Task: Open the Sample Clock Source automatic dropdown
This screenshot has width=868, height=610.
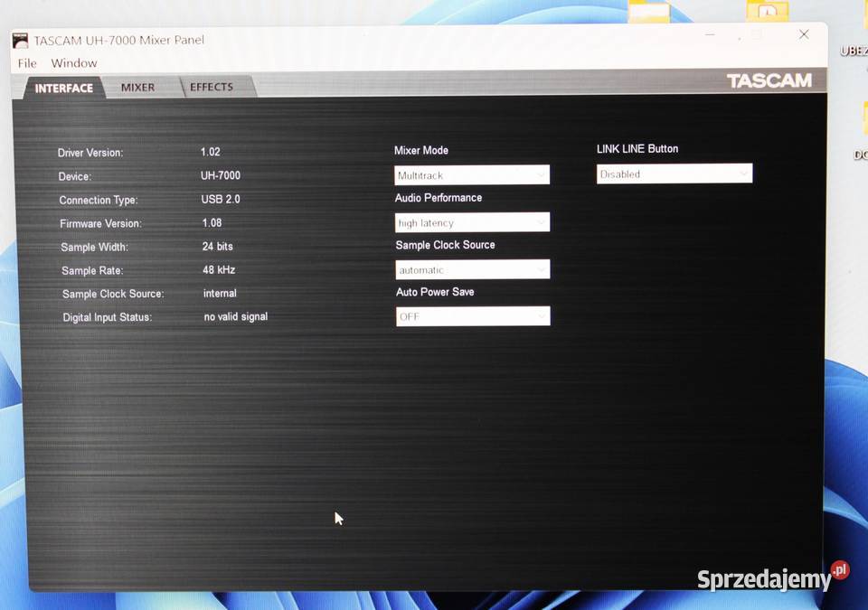Action: pos(473,269)
